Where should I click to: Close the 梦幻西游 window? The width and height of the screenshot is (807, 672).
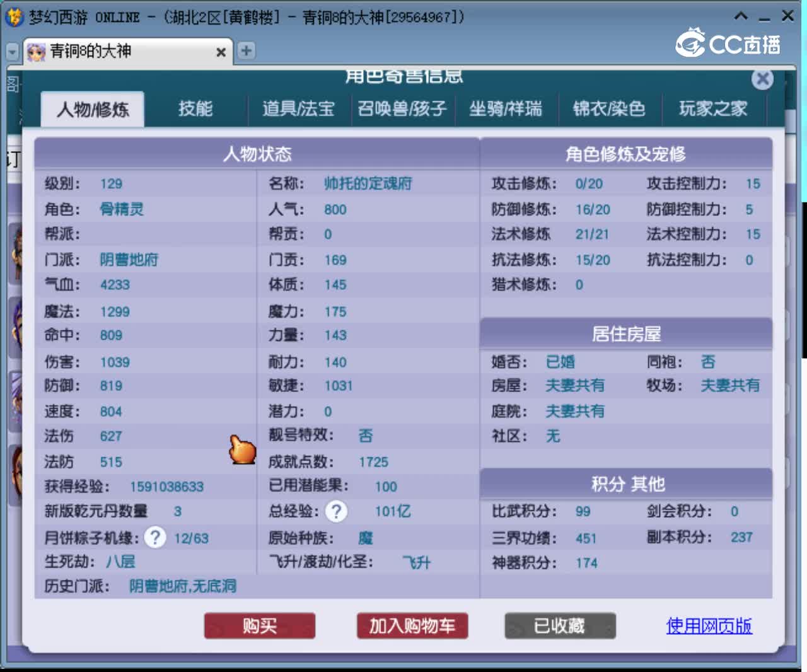788,16
